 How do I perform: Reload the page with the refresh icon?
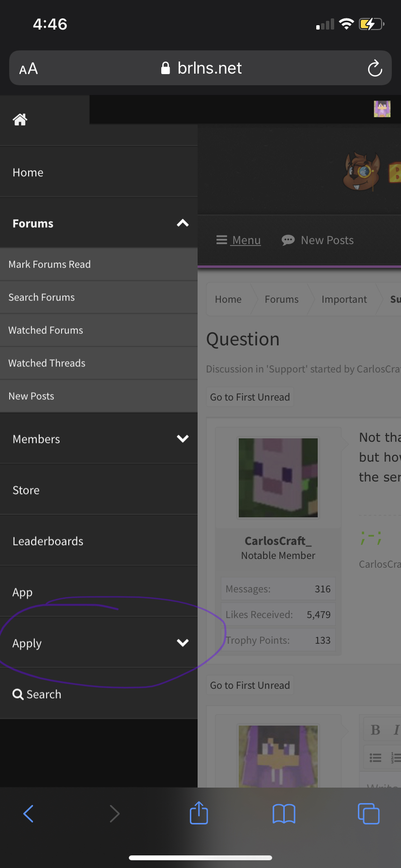click(375, 68)
